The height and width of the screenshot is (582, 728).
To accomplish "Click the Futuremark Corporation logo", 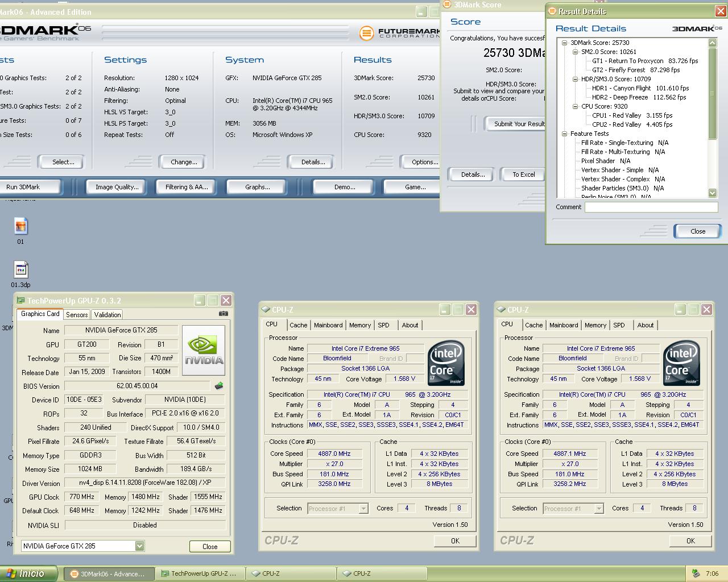I will tap(400, 33).
